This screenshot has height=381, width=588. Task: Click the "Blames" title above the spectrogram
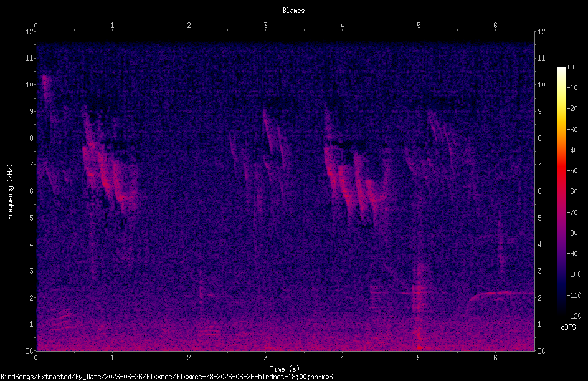click(293, 11)
